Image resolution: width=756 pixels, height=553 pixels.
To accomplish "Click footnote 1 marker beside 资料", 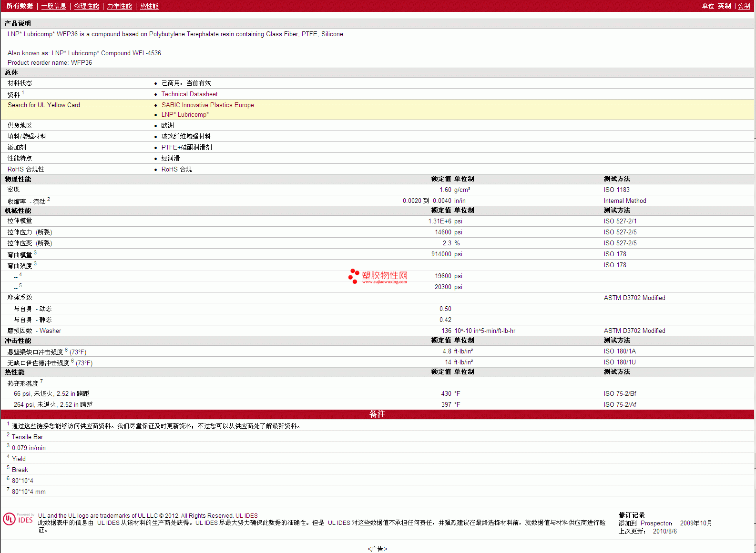I will point(23,93).
